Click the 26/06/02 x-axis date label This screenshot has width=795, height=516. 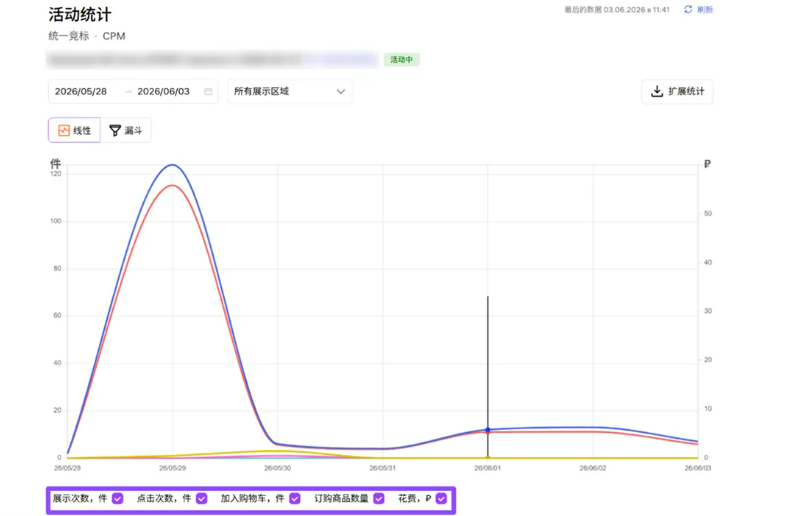click(593, 468)
